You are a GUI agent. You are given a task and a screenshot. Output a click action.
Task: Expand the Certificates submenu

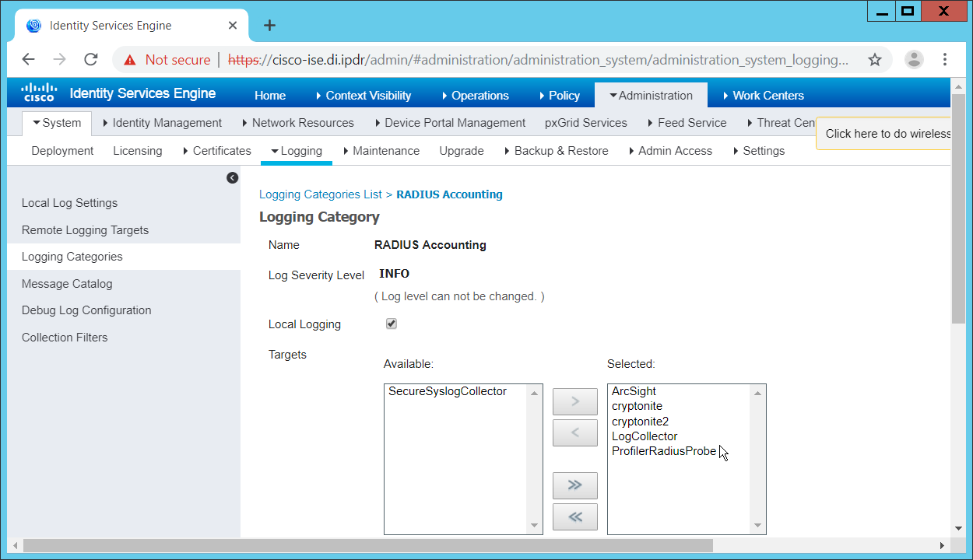(x=217, y=151)
